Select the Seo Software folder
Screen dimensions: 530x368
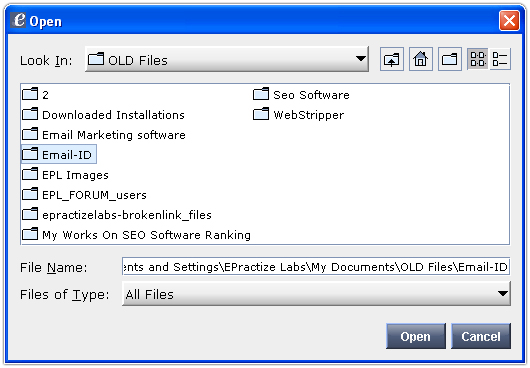[301, 94]
